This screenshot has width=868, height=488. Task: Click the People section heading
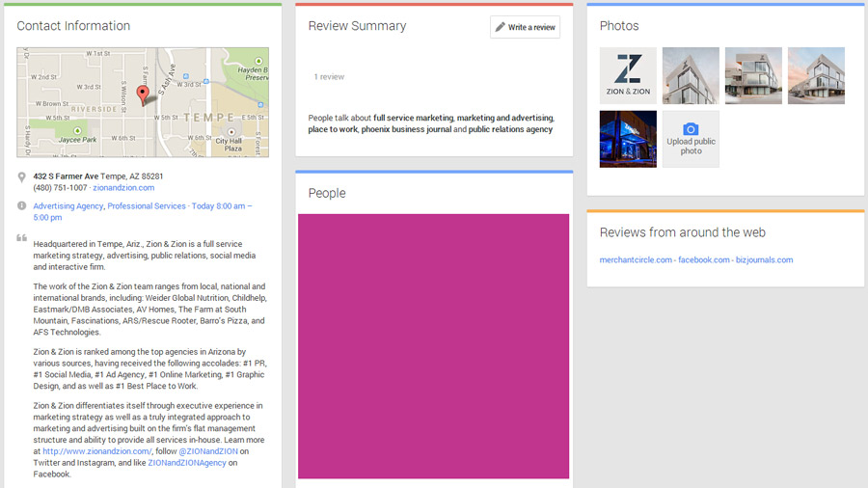[327, 193]
